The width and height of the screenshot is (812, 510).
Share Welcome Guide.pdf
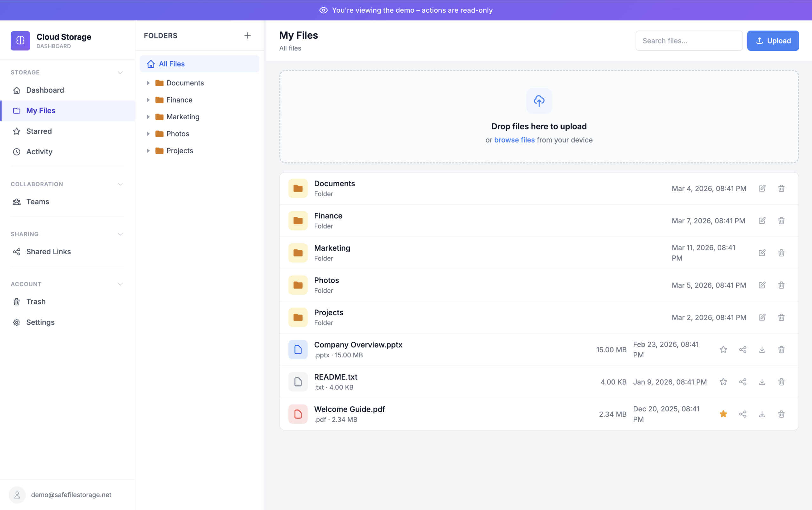[743, 414]
